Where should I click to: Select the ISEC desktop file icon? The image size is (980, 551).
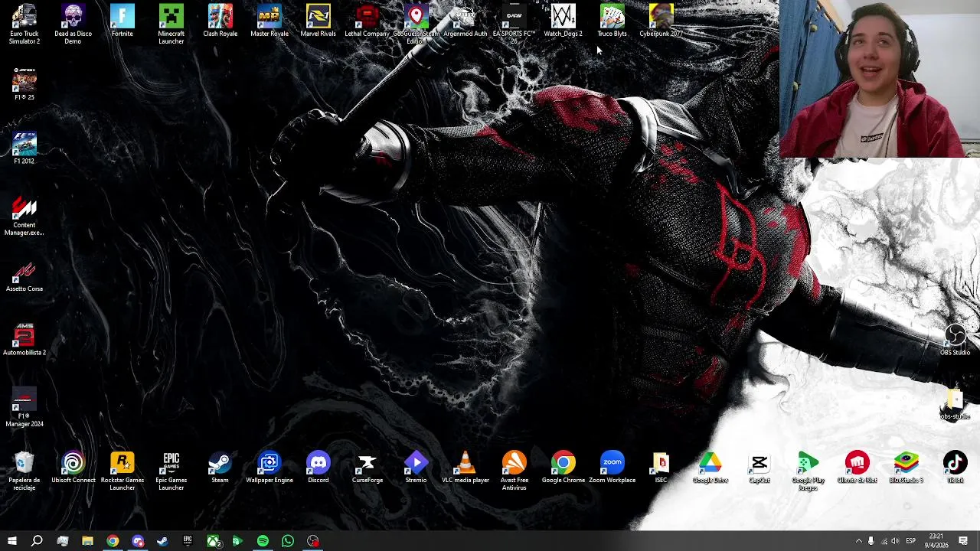point(661,468)
